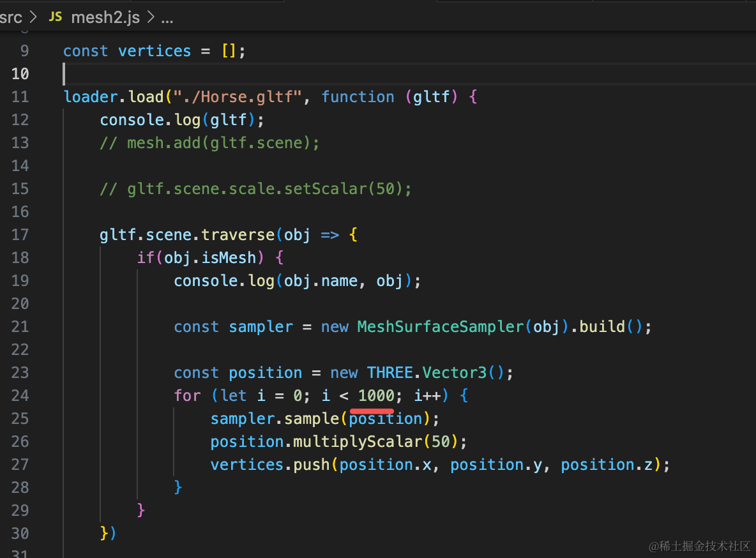Click 'multiplyScalar' on line 26
Viewport: 756px width, 558px height.
pos(358,442)
